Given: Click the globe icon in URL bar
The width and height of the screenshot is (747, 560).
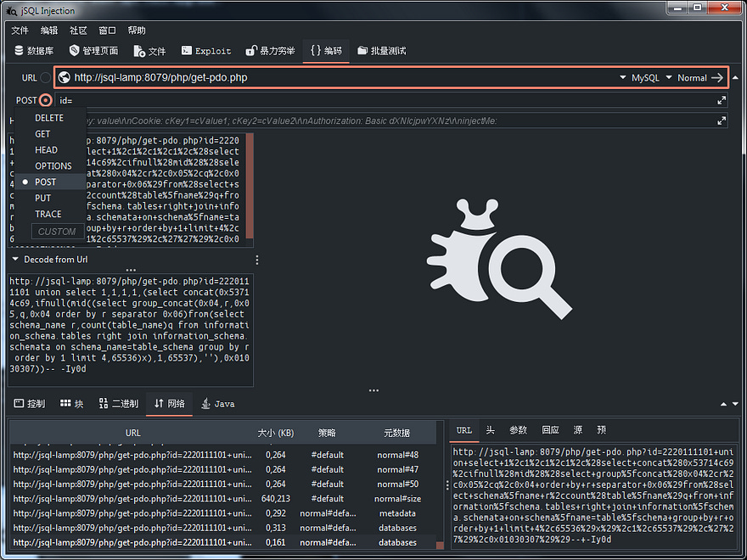Looking at the screenshot, I should [65, 77].
